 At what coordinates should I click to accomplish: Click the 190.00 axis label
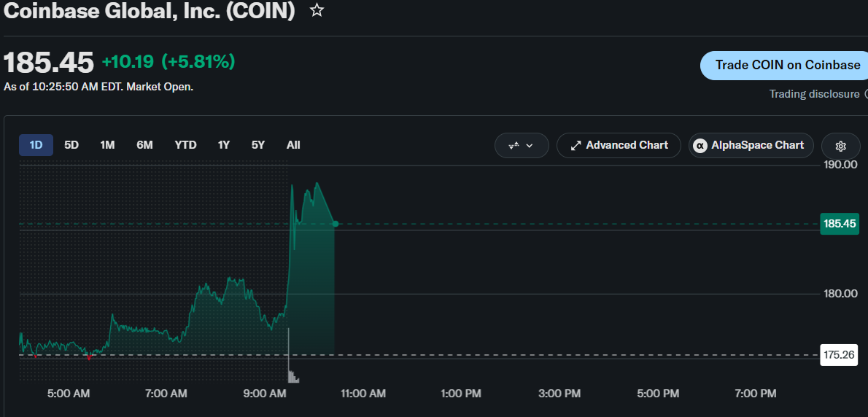840,165
